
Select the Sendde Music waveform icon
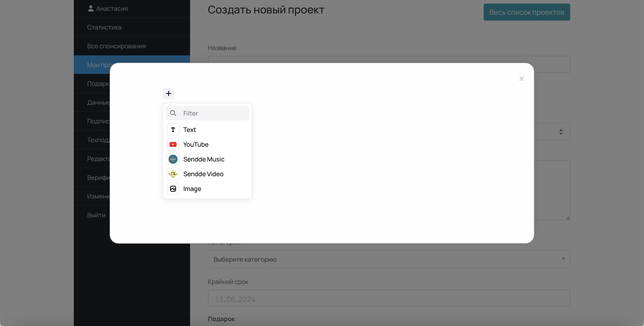coord(173,159)
